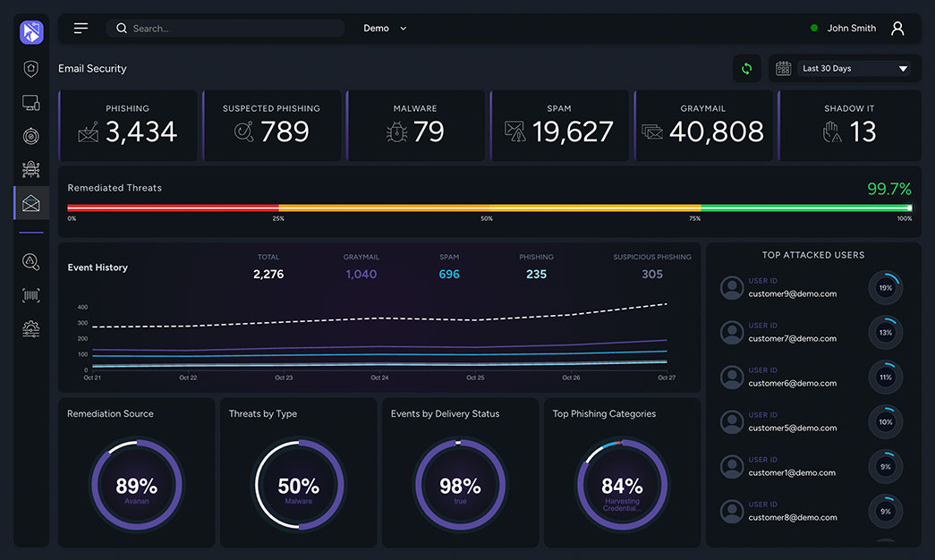
Task: Click the search magnifier icon
Action: click(122, 28)
